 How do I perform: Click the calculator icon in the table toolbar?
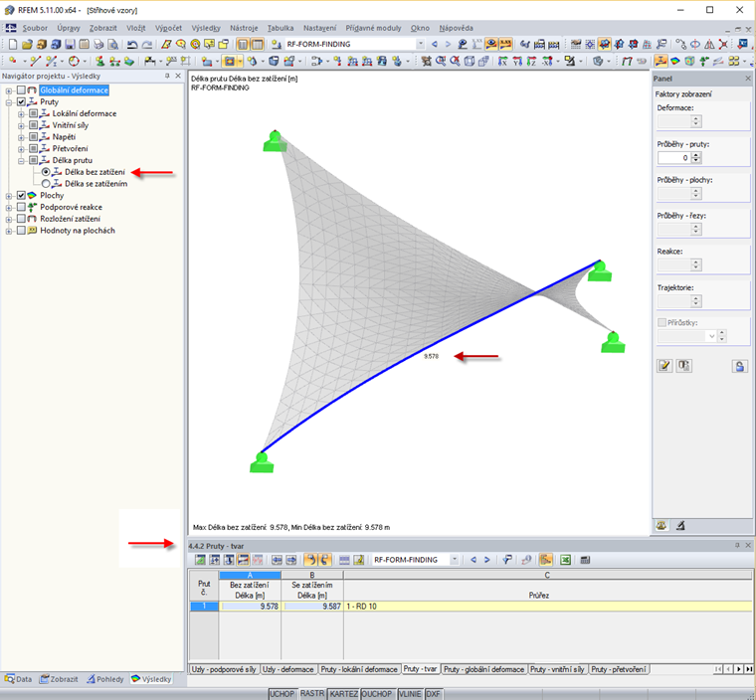585,560
